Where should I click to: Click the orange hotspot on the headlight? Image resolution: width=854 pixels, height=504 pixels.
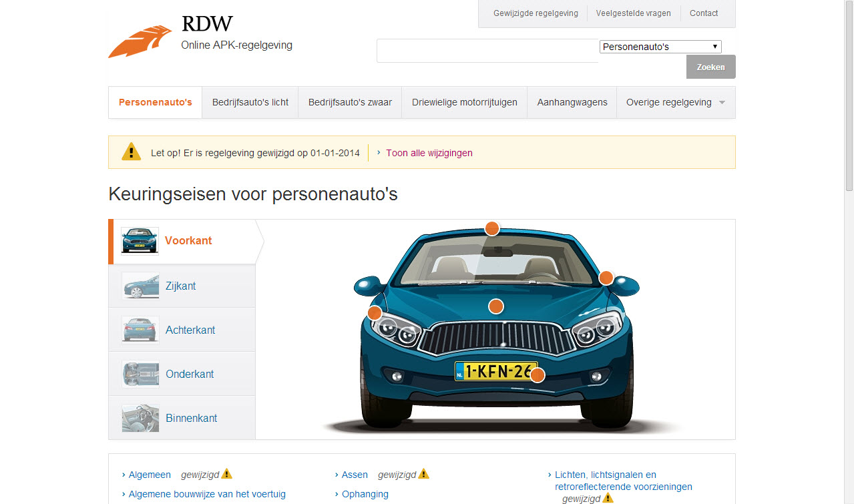tap(375, 312)
